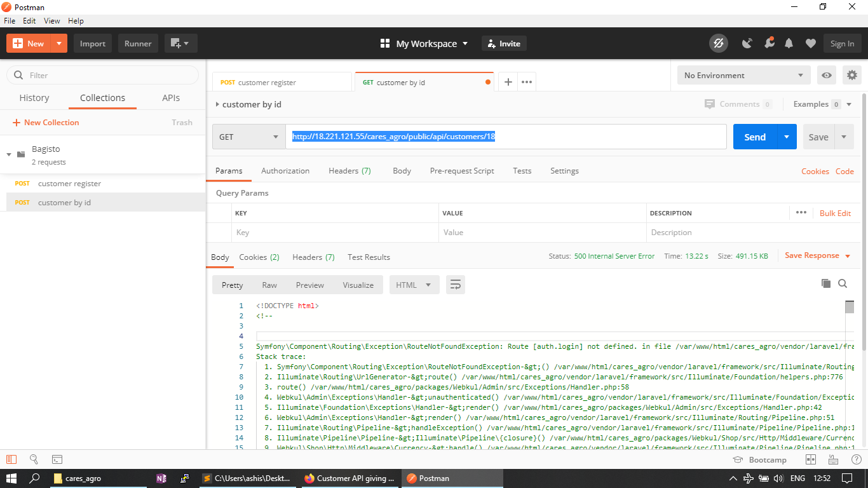Viewport: 868px width, 488px height.
Task: Open the Code link
Action: [x=844, y=171]
